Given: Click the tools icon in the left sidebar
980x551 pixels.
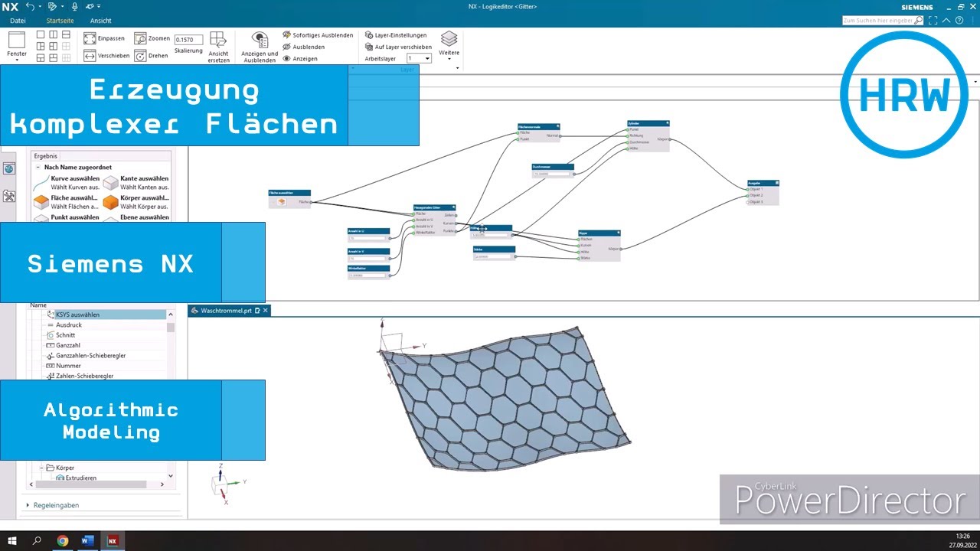Looking at the screenshot, I should click(9, 197).
